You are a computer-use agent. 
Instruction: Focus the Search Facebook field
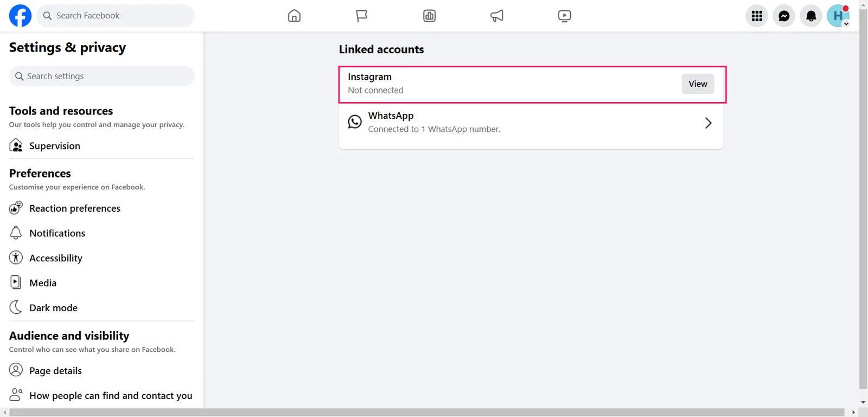click(115, 16)
